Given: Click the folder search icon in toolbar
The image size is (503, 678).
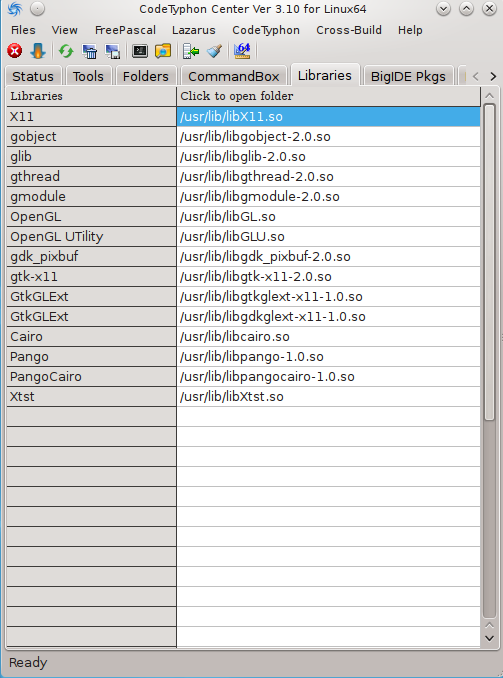Looking at the screenshot, I should pyautogui.click(x=163, y=51).
